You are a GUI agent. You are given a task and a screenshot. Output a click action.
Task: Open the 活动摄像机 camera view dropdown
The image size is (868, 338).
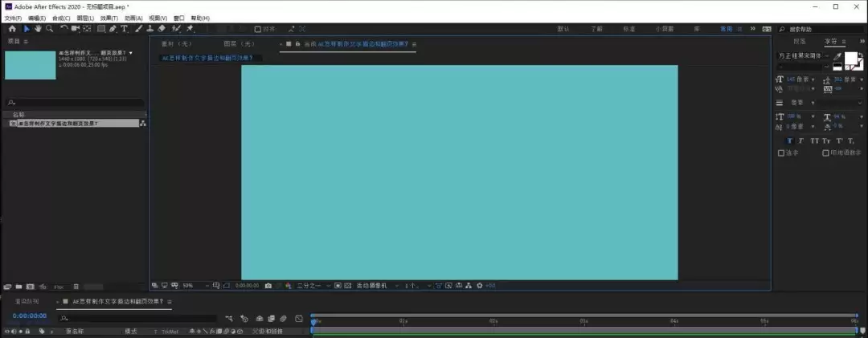pos(376,286)
